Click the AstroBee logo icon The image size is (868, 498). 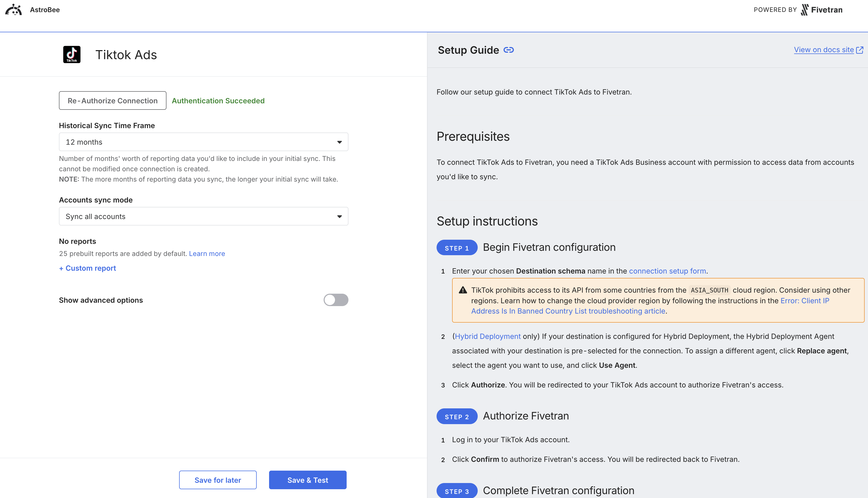point(14,10)
